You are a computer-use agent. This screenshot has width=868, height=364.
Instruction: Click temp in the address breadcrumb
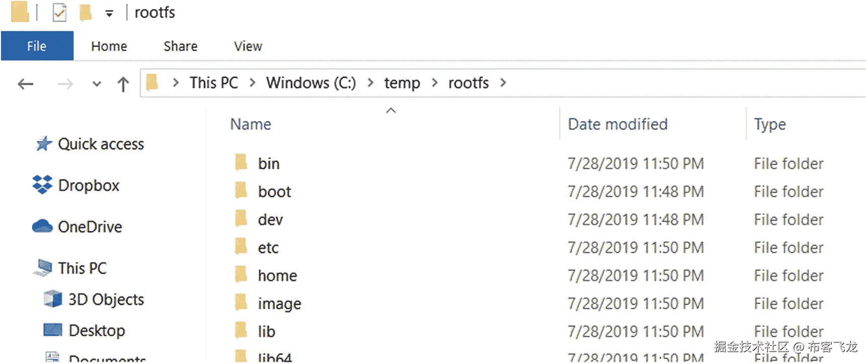(x=402, y=83)
